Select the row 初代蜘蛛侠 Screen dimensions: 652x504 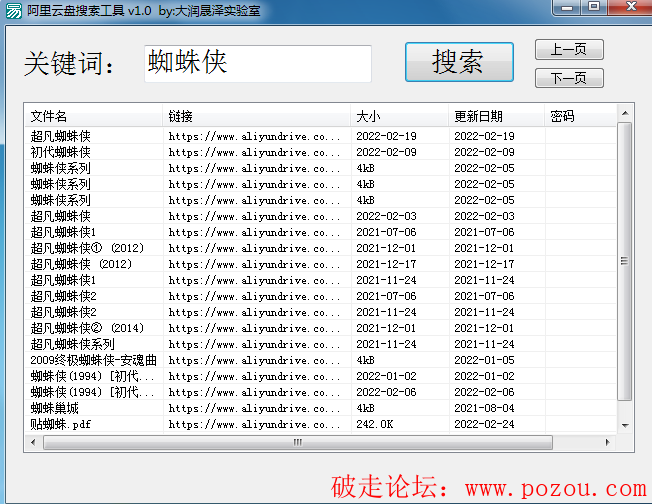(321, 152)
